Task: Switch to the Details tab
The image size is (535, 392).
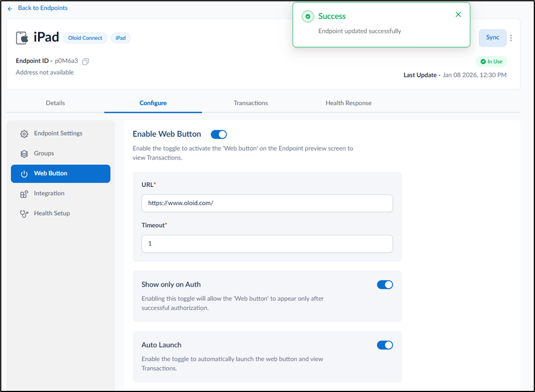Action: pyautogui.click(x=56, y=103)
